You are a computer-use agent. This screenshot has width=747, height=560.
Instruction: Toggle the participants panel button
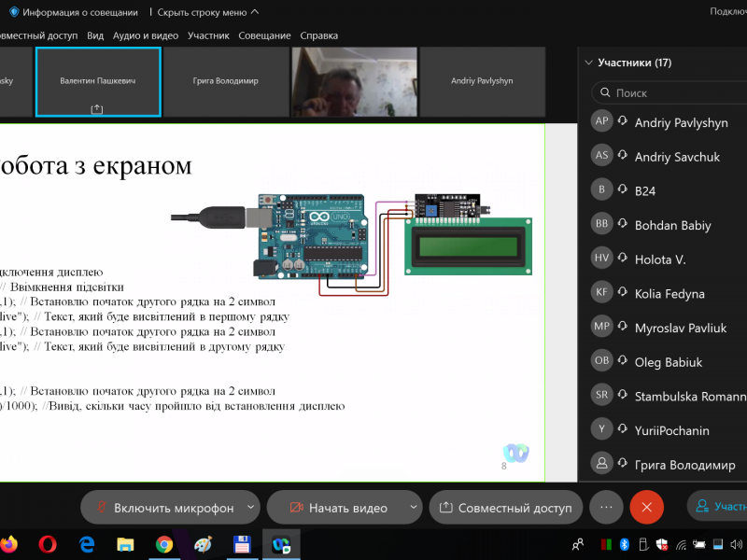click(x=717, y=508)
